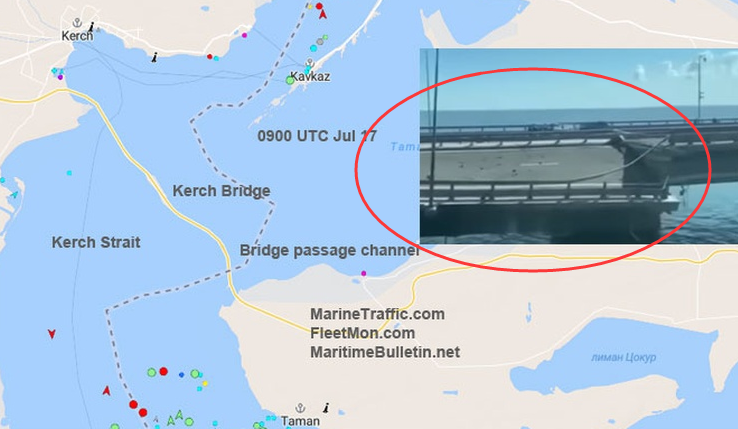Click the large green circle at Kavkaz port
This screenshot has height=429, width=738.
[290, 81]
